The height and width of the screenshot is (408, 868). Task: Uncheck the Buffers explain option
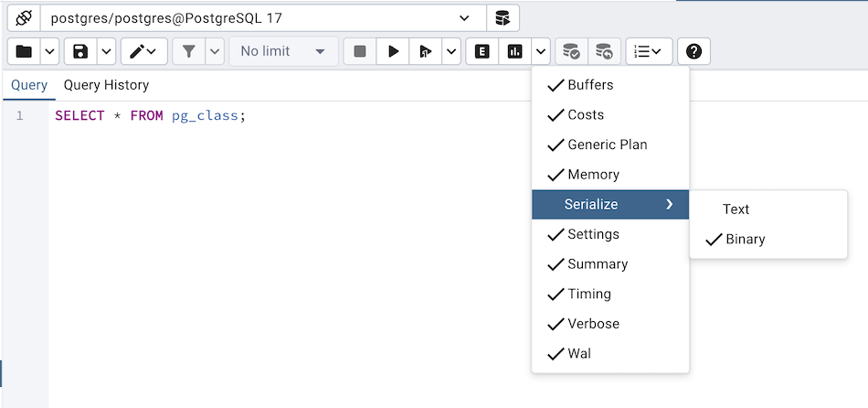point(590,85)
